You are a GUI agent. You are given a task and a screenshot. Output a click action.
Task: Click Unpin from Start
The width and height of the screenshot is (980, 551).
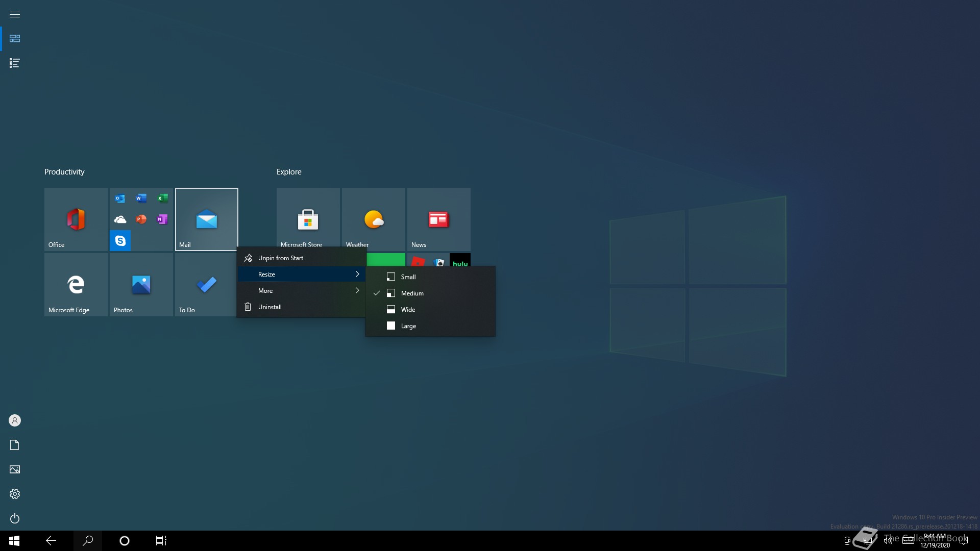tap(280, 258)
